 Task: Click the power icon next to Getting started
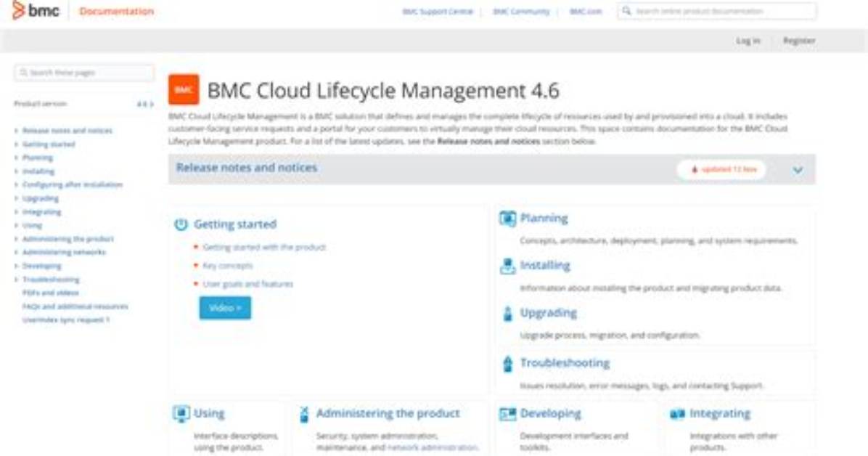click(181, 224)
